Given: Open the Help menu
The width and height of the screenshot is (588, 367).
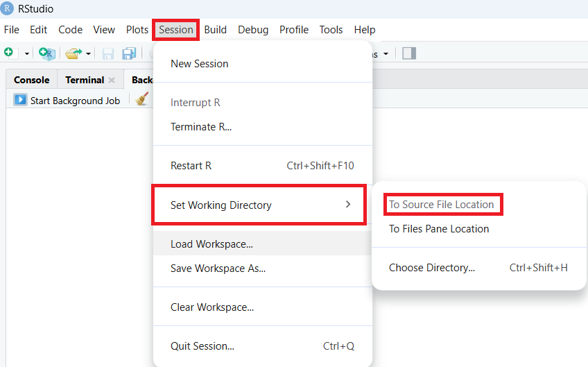Looking at the screenshot, I should tap(365, 30).
